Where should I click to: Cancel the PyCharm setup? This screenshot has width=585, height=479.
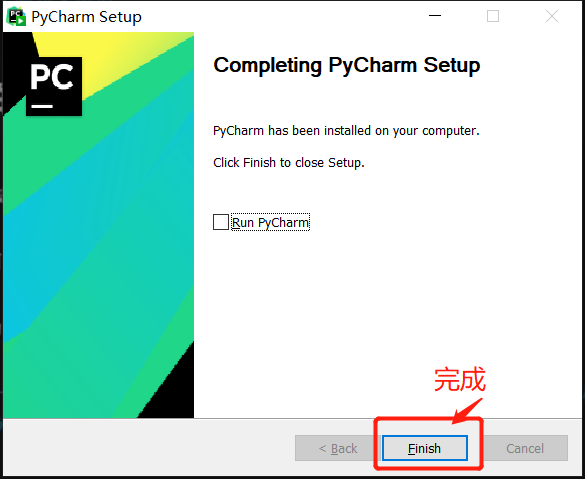coord(525,448)
